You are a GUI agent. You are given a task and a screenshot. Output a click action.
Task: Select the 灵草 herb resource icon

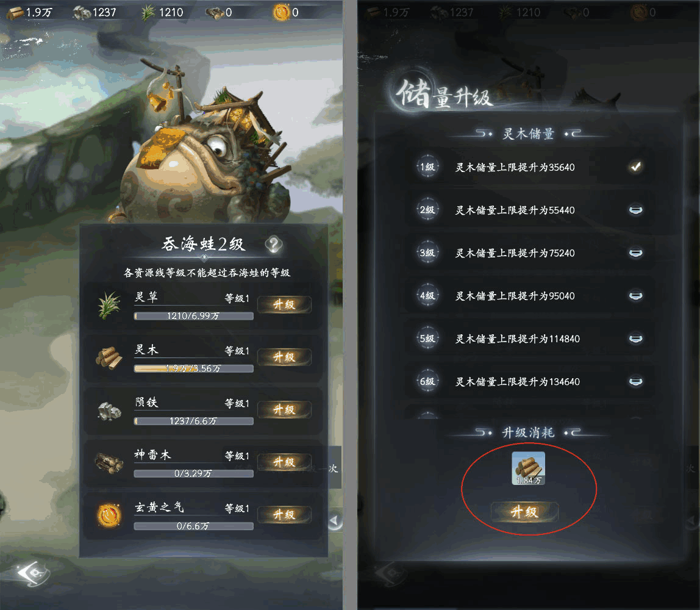click(109, 305)
